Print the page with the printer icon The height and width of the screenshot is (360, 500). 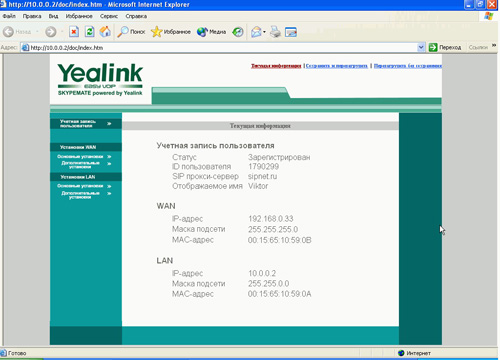click(275, 32)
